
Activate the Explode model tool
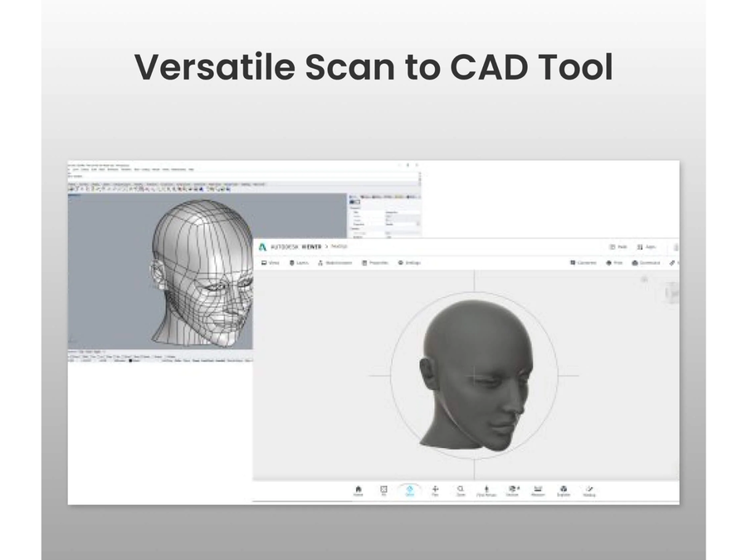(x=564, y=491)
